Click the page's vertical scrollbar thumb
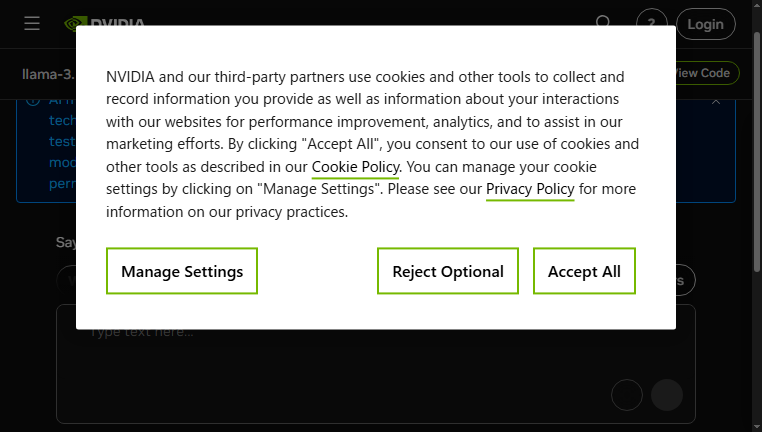The height and width of the screenshot is (432, 762). tap(757, 152)
